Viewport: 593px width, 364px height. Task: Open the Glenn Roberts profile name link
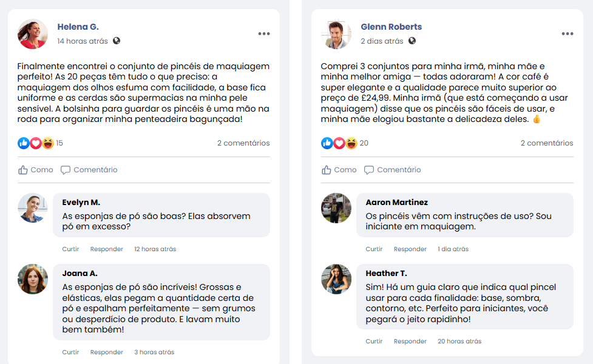click(x=391, y=27)
